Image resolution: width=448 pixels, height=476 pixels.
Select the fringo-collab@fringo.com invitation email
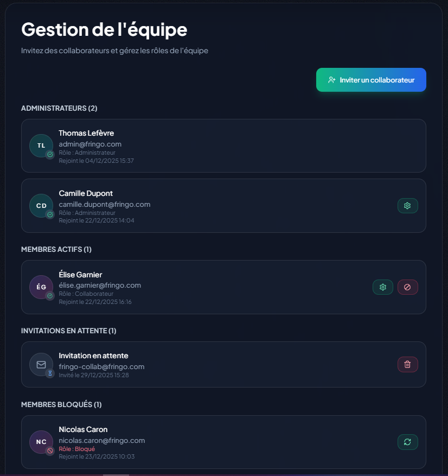pyautogui.click(x=101, y=366)
